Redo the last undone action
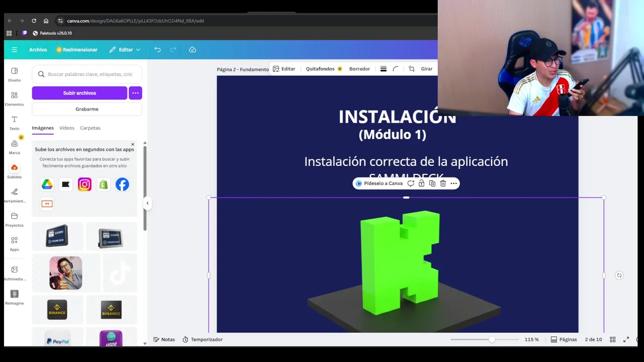 (173, 50)
